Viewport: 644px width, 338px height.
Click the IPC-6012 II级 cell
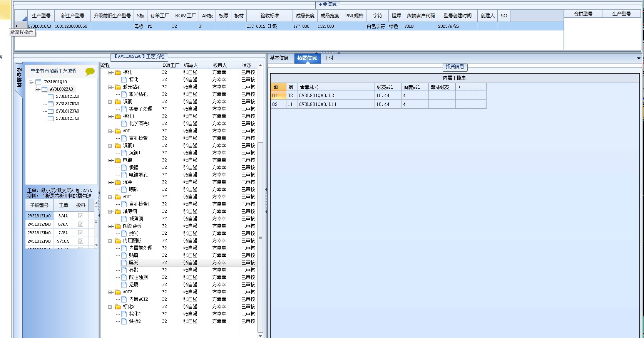(269, 26)
